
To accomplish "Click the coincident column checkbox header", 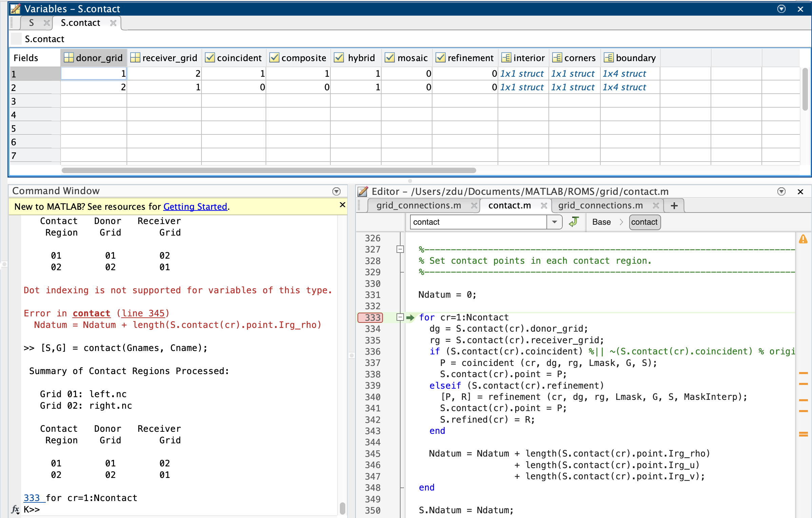I will pyautogui.click(x=210, y=58).
